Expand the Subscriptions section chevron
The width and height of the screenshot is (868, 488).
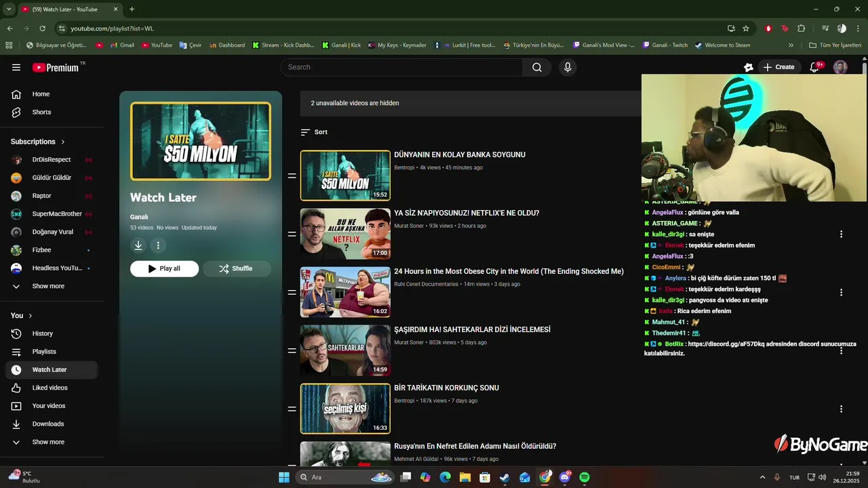[63, 142]
